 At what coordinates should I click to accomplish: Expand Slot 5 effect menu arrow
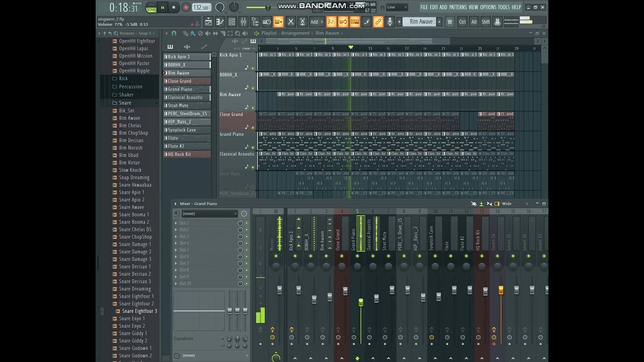click(176, 250)
